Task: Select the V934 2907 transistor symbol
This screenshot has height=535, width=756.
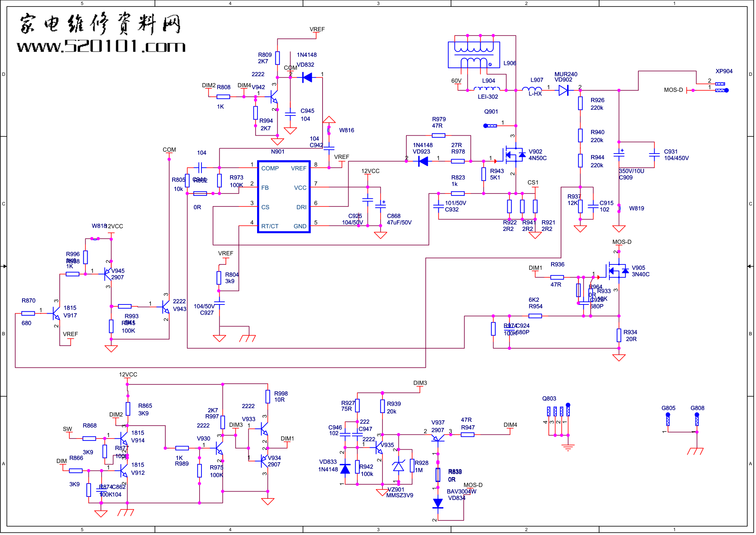Action: [x=264, y=461]
